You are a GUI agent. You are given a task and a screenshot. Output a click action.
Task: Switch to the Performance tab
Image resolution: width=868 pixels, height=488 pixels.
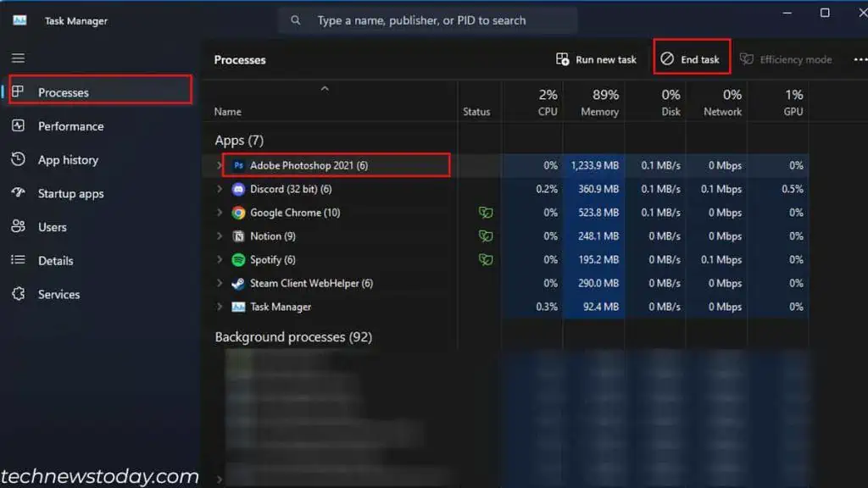click(70, 126)
